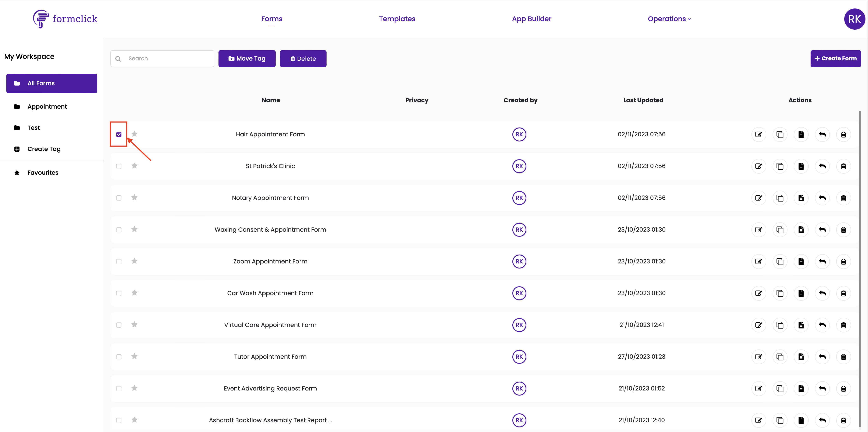This screenshot has height=432, width=868.
Task: Select the Zoom Appointment Form checkbox
Action: [x=119, y=262]
